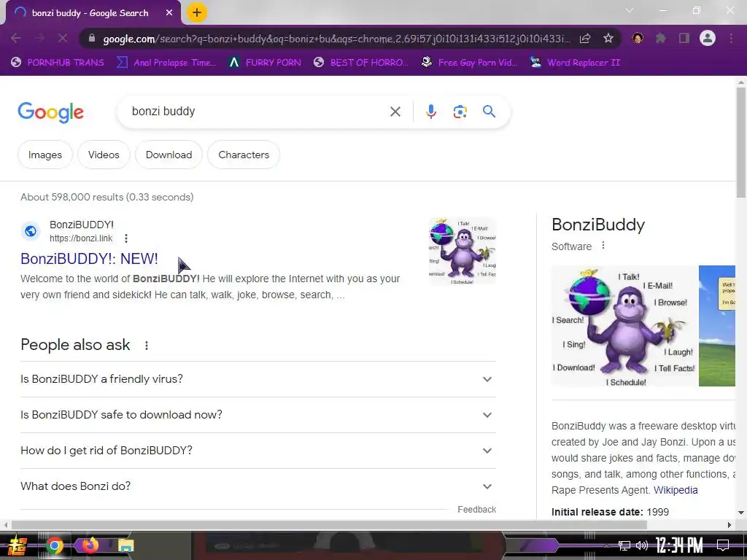Expand 'Is BonziBUDDY safe to download now?'
The width and height of the screenshot is (747, 560).
point(258,415)
